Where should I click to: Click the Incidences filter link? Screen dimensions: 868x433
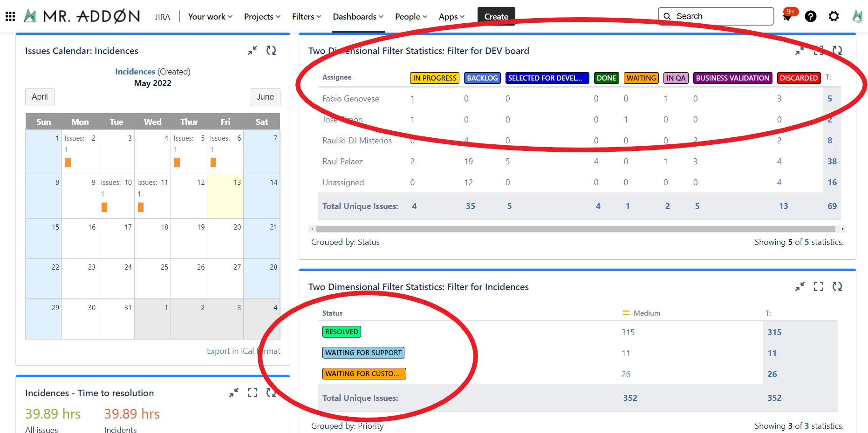click(135, 71)
